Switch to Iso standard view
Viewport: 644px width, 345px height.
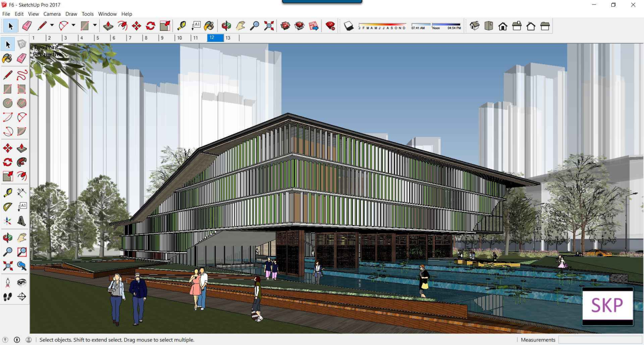tap(475, 26)
